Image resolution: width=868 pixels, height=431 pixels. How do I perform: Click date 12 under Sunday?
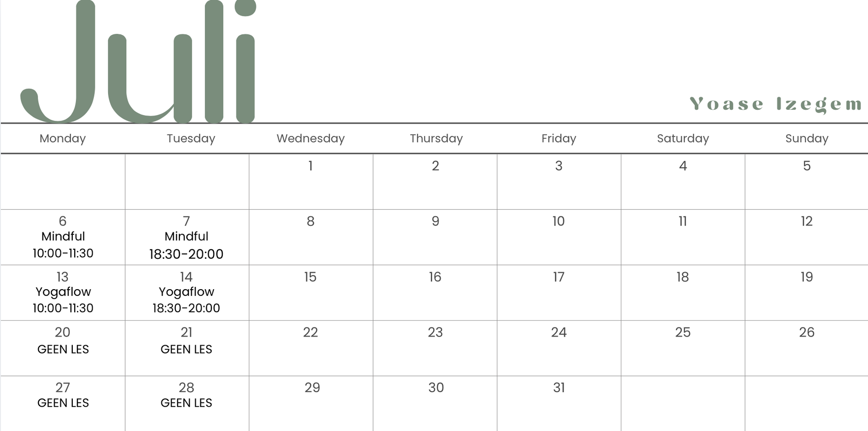(807, 221)
